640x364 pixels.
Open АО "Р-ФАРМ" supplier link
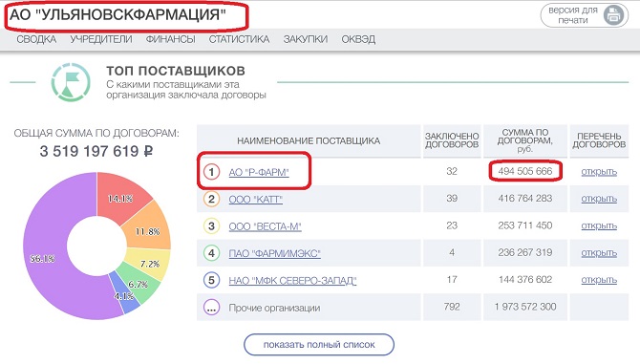point(259,172)
